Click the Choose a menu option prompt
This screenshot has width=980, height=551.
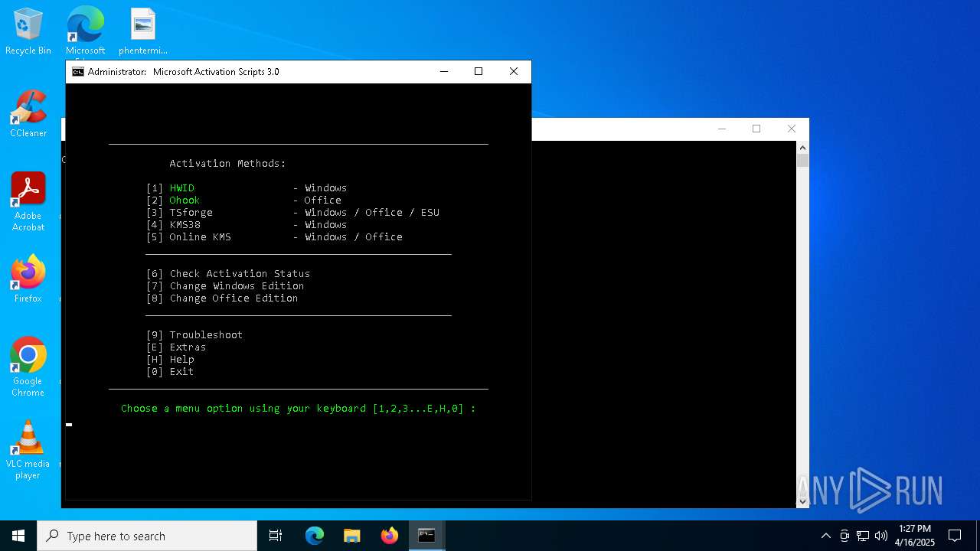[x=299, y=408]
